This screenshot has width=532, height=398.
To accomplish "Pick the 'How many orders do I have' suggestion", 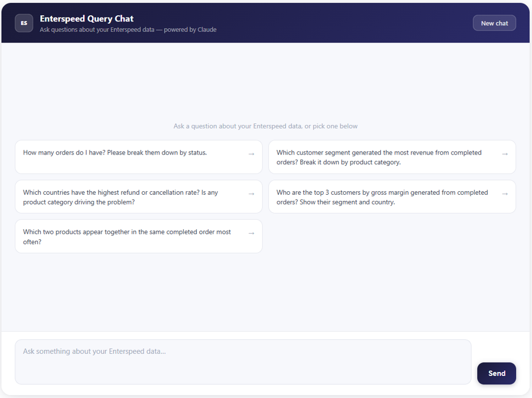I will (x=139, y=157).
